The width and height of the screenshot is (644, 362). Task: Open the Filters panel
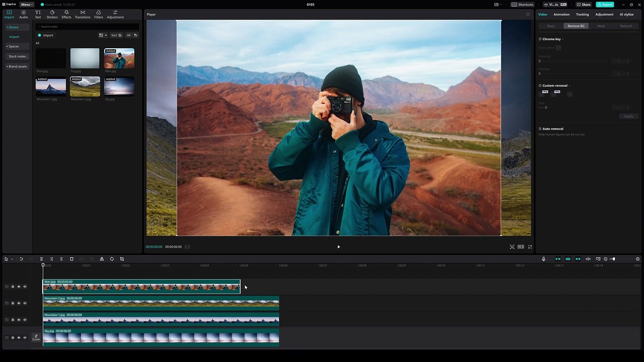pos(99,14)
